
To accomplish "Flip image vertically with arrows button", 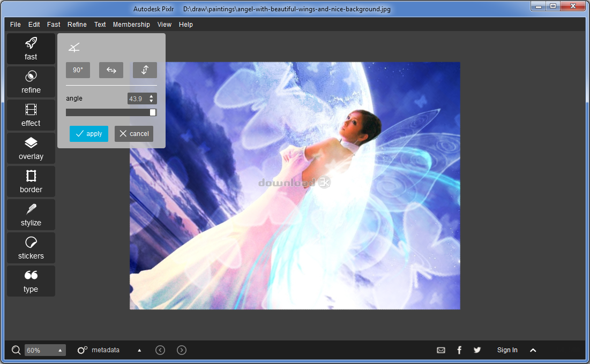I will (x=145, y=70).
